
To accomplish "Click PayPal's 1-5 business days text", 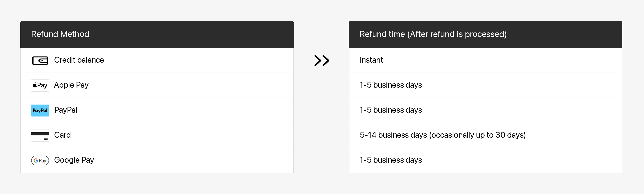I will [391, 110].
